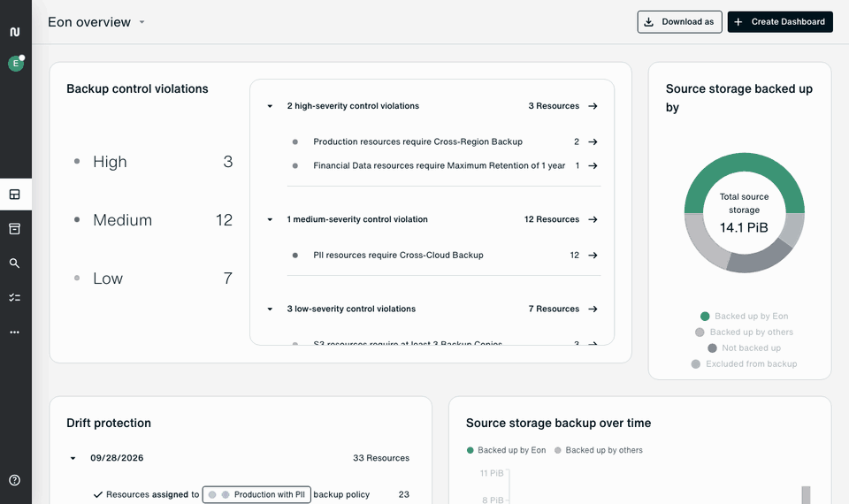The width and height of the screenshot is (849, 504).
Task: Open arrow for PII Cross-Cloud Backup row
Action: pyautogui.click(x=593, y=255)
